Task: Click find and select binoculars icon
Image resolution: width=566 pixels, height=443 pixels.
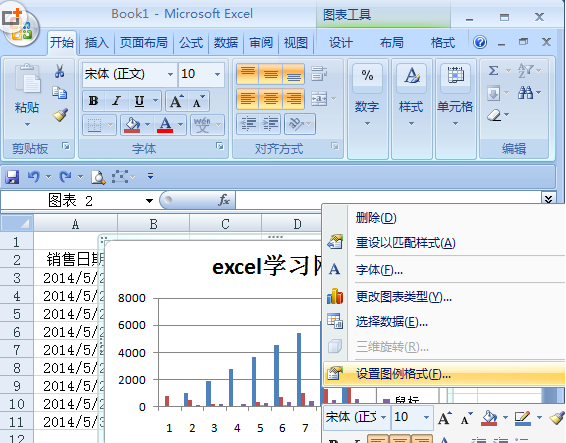Action: pyautogui.click(x=526, y=93)
